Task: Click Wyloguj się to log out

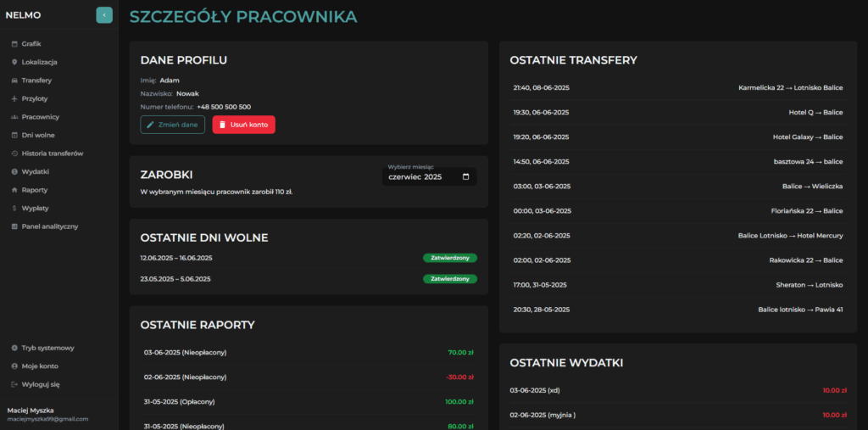Action: 58,384
